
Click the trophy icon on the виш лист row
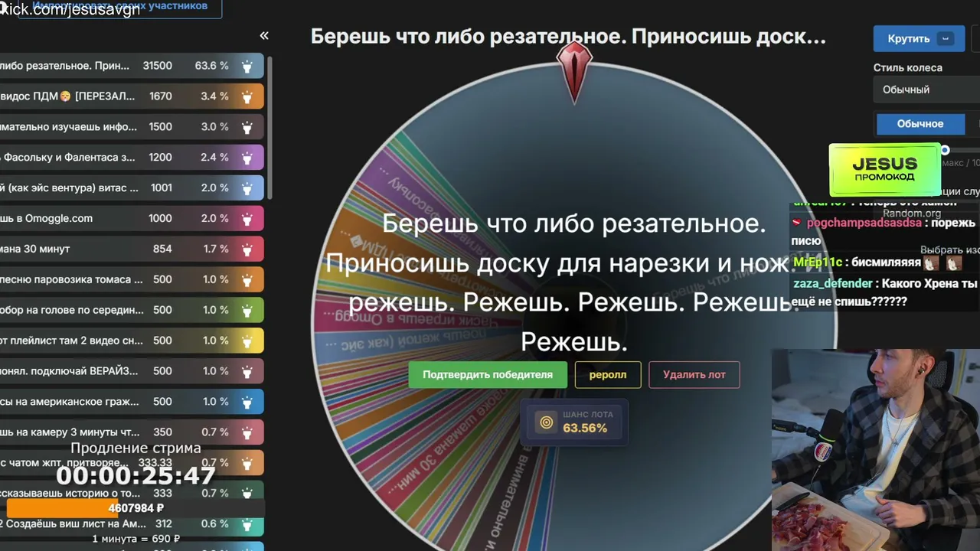tap(247, 524)
